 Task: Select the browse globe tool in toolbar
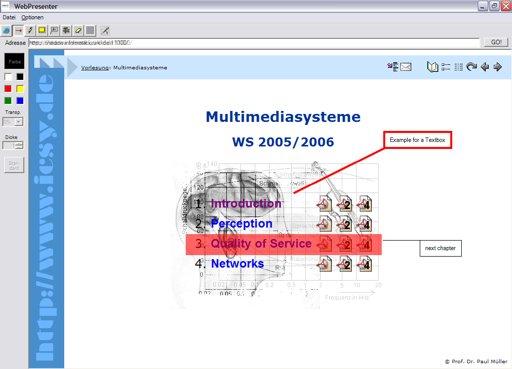[6, 31]
